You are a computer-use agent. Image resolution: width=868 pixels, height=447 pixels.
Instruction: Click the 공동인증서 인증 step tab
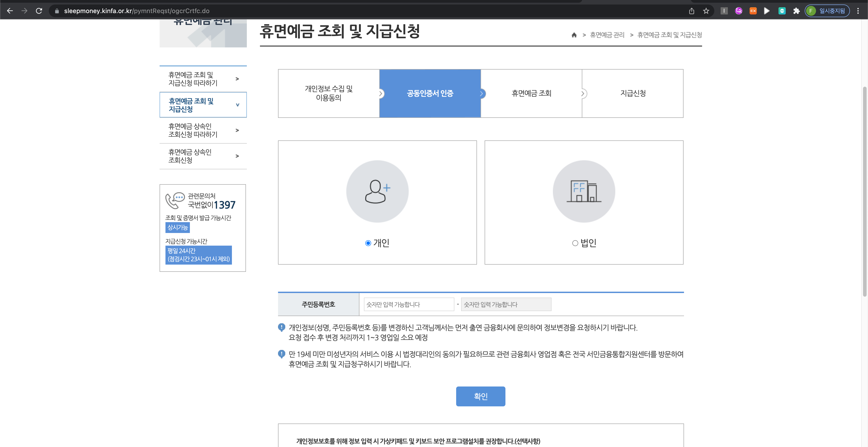(430, 93)
